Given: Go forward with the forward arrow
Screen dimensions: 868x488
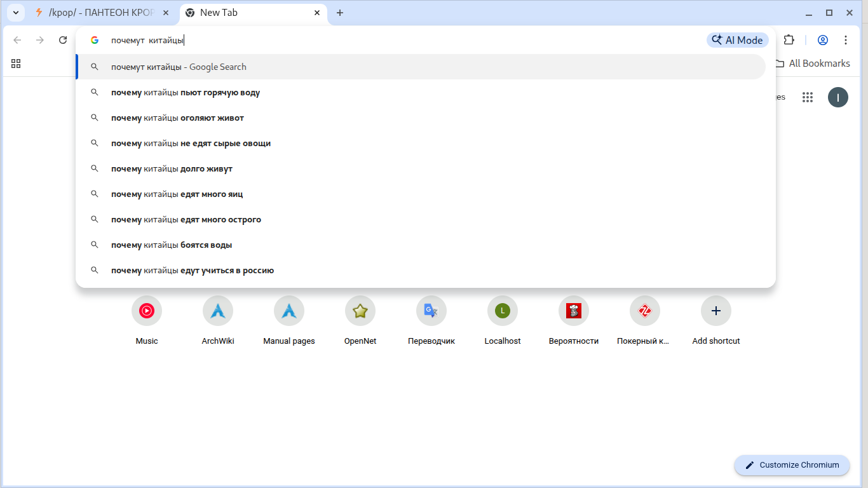Looking at the screenshot, I should (x=40, y=40).
